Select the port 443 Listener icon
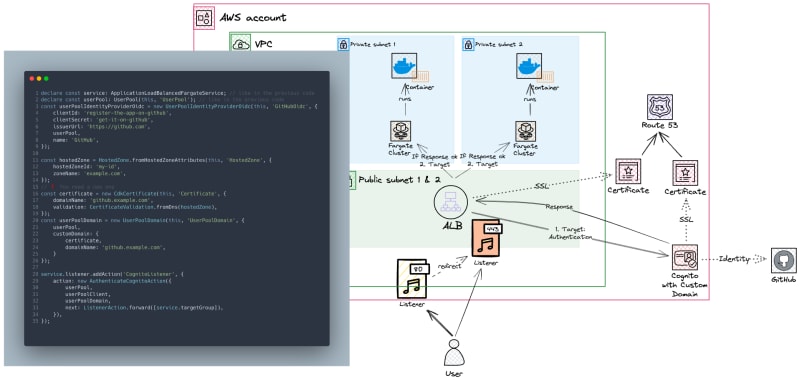This screenshot has height=382, width=800. coord(486,238)
